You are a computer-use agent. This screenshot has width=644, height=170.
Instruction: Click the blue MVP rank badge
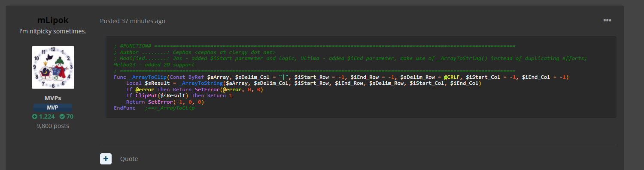[x=53, y=107]
